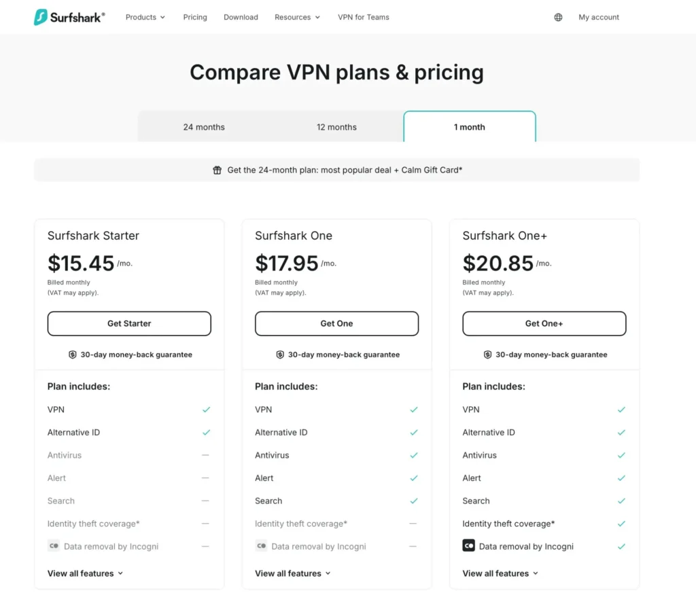The width and height of the screenshot is (696, 616).
Task: Click the Surfshark logo
Action: point(69,17)
